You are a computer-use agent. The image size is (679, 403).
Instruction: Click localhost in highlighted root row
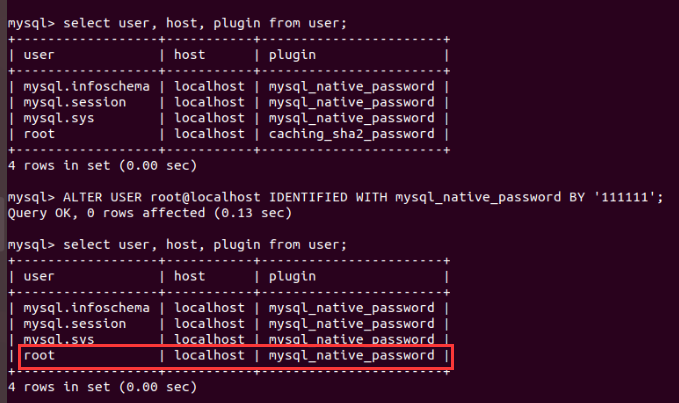(x=209, y=355)
